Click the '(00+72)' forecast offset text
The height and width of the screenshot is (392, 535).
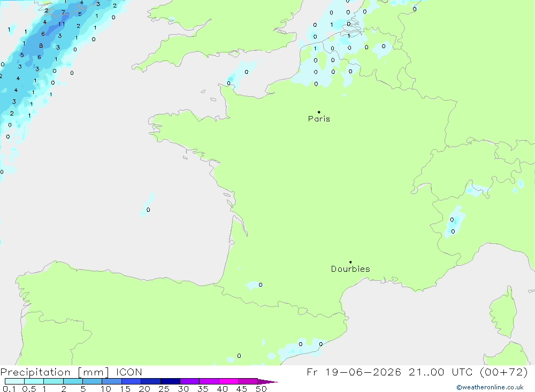coord(503,372)
